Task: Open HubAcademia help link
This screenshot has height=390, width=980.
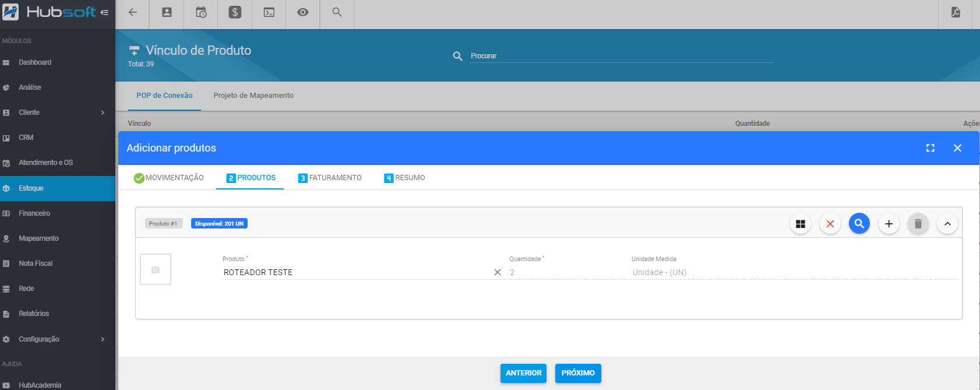Action: (x=58, y=385)
